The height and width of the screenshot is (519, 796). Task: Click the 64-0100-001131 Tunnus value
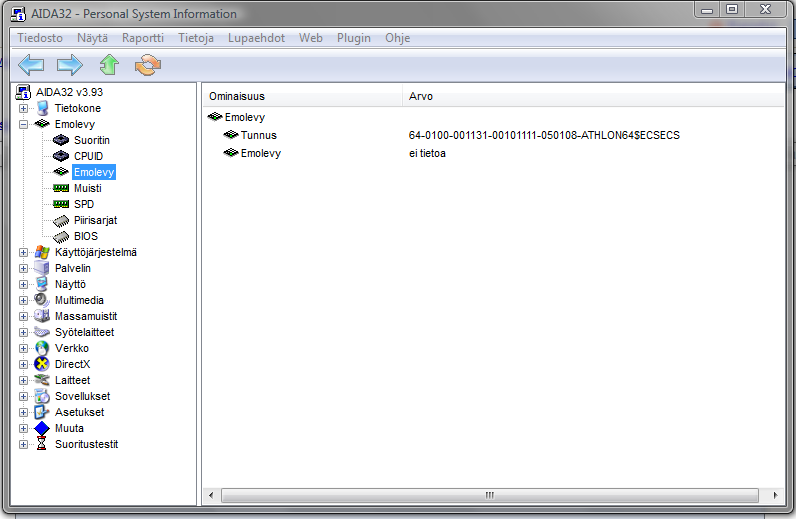(x=544, y=135)
